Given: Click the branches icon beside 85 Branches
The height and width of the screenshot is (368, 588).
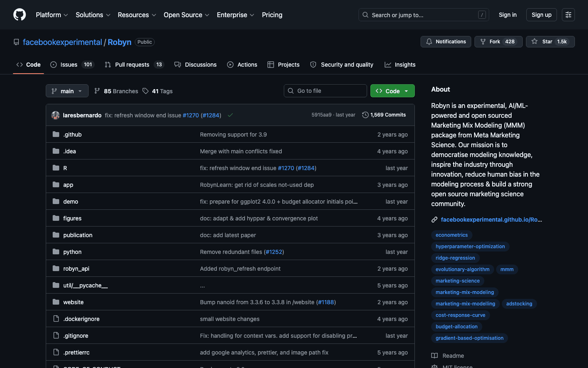Looking at the screenshot, I should click(97, 91).
